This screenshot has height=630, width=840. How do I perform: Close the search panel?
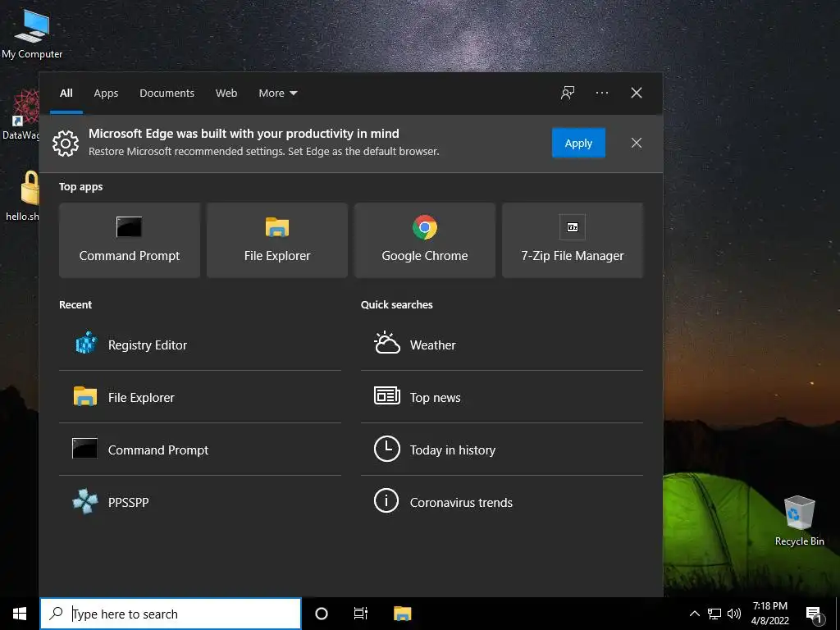click(636, 93)
